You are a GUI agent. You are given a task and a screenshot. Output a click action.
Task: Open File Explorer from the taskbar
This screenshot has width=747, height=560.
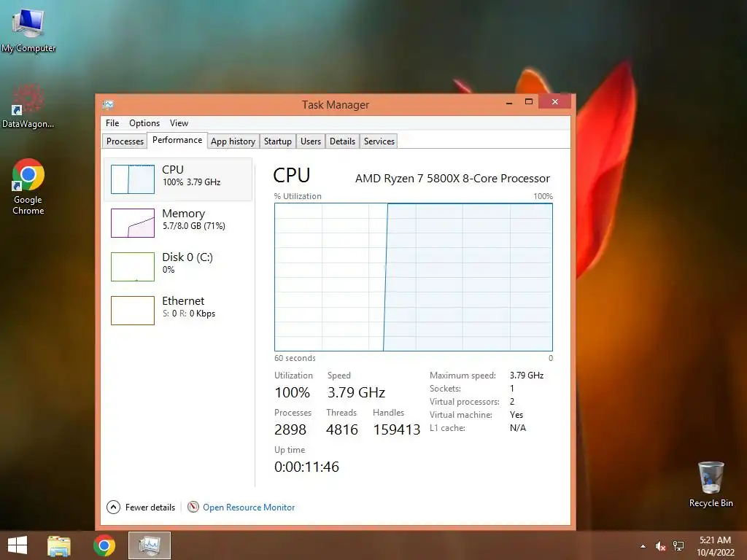59,545
